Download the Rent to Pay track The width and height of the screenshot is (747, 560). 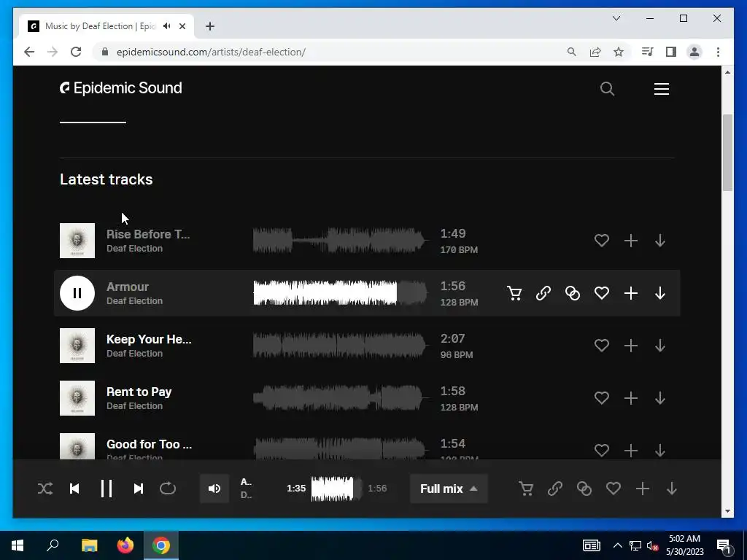coord(659,397)
